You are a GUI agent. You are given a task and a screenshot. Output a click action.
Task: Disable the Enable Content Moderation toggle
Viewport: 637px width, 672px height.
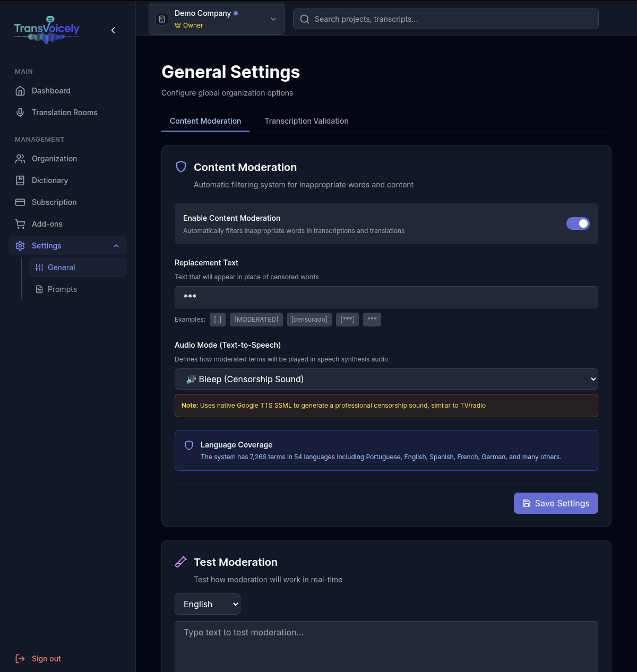click(x=578, y=223)
